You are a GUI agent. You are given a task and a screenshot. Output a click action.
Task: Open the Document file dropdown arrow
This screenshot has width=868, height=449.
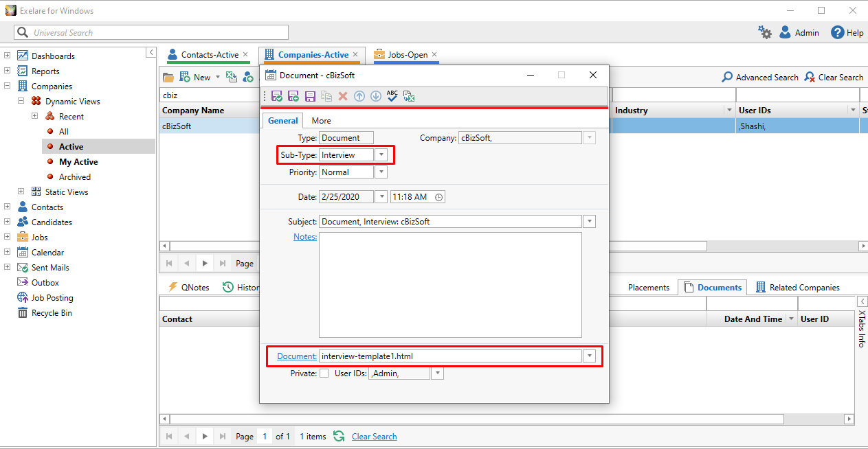[589, 356]
